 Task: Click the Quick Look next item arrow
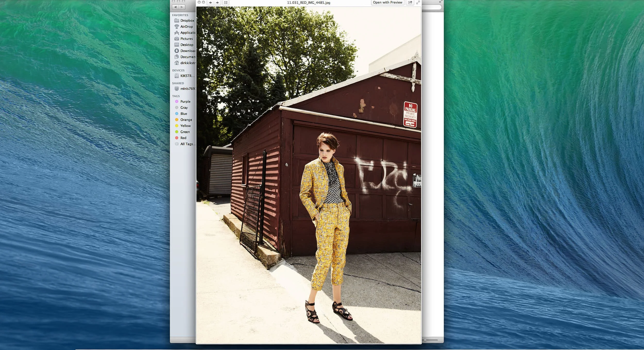[217, 3]
